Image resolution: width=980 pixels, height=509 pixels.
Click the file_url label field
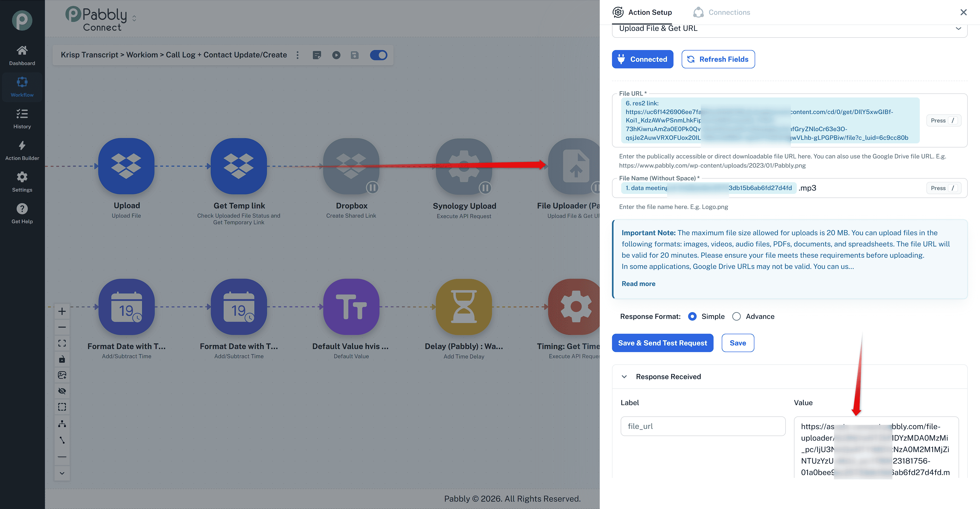coord(703,426)
